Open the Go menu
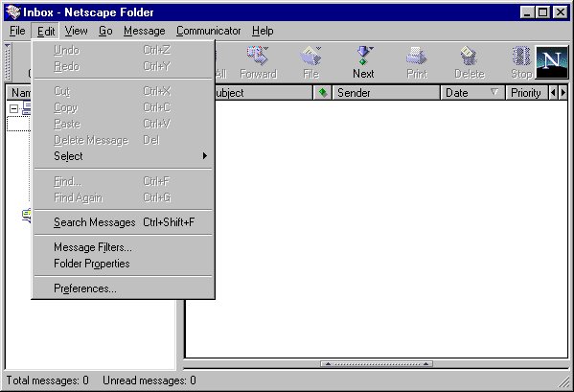Image resolution: width=574 pixels, height=392 pixels. tap(105, 31)
